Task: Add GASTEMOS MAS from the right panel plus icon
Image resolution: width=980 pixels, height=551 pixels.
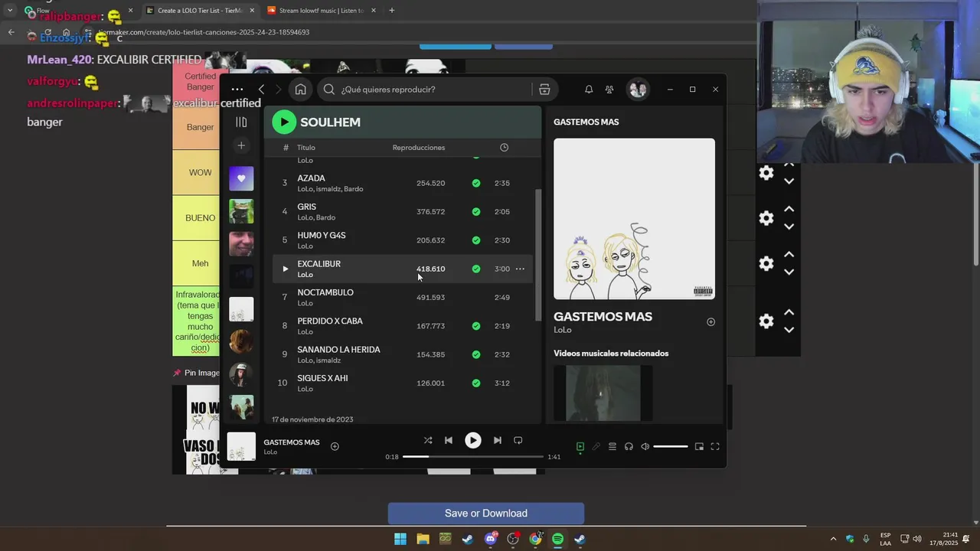Action: [710, 322]
